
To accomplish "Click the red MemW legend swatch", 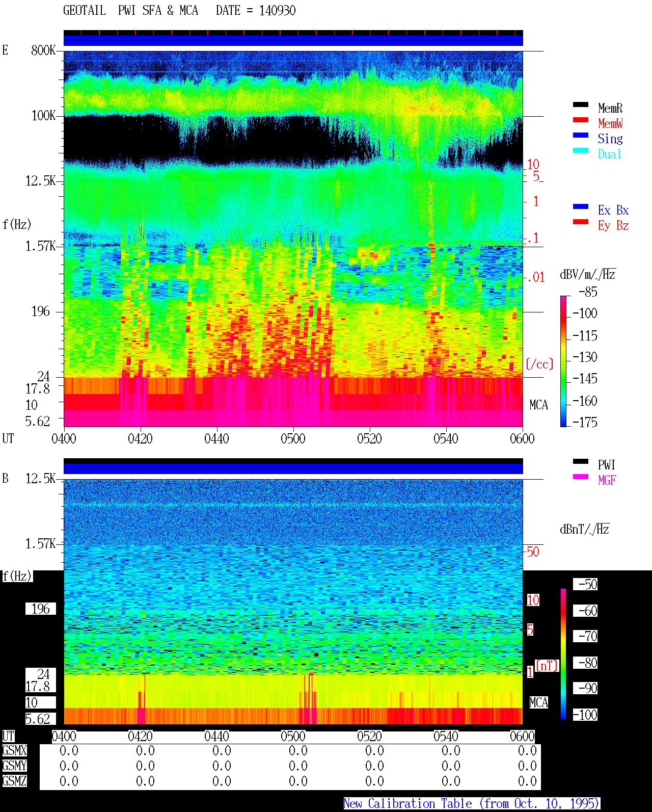I will click(581, 120).
